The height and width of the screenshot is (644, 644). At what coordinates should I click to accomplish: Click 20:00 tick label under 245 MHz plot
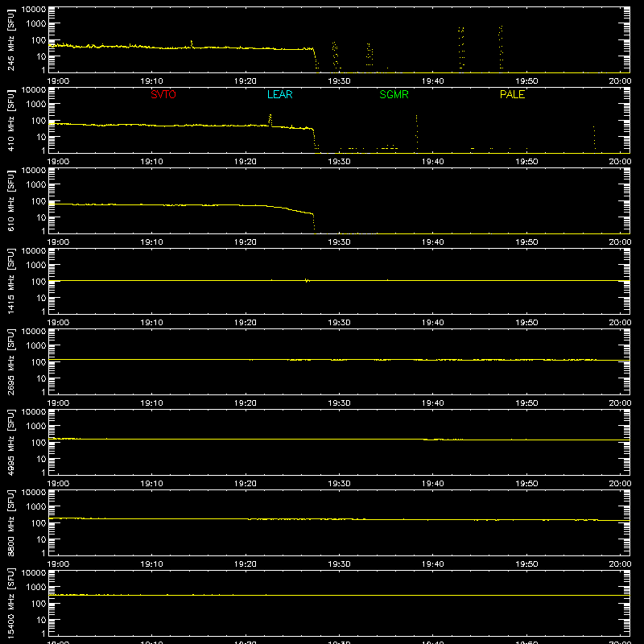(620, 81)
